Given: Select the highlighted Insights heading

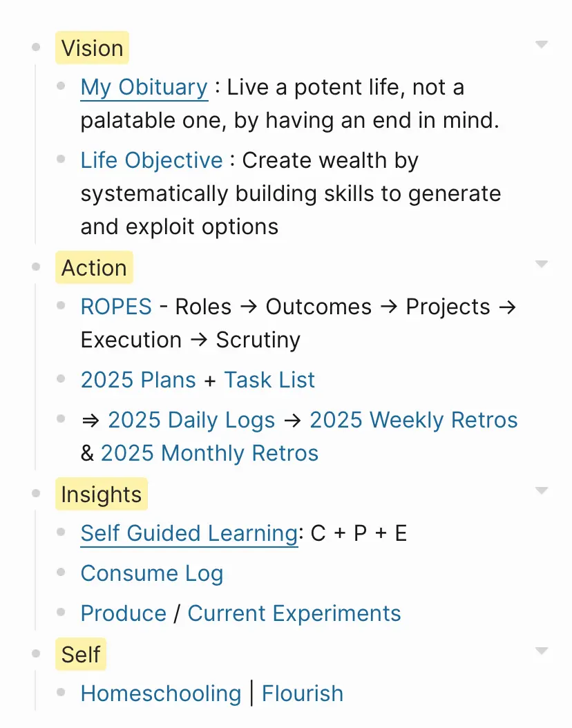Looking at the screenshot, I should [101, 495].
